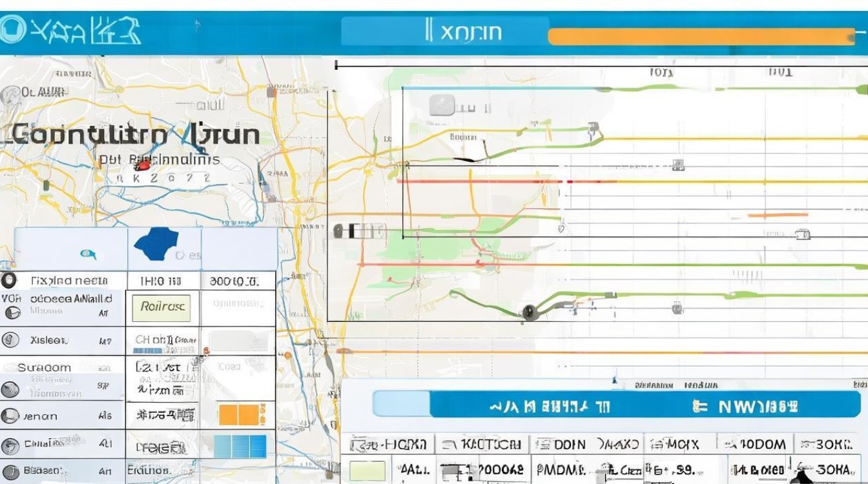868x484 pixels.
Task: Expand the Suraoom section row
Action: (x=44, y=367)
